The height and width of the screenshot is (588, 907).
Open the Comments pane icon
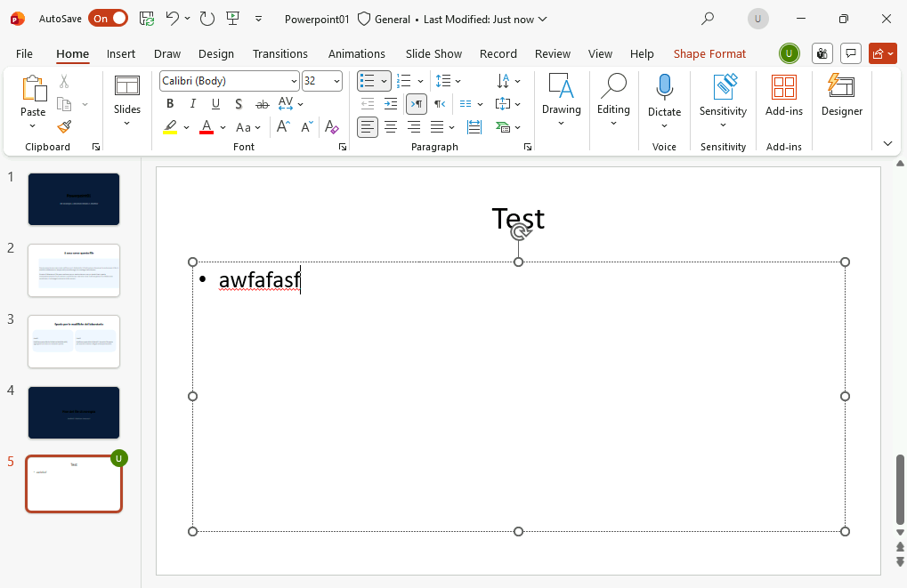[x=851, y=53]
